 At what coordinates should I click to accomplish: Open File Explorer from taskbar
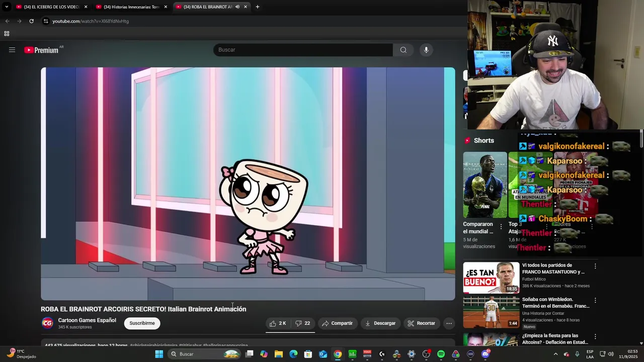(279, 354)
